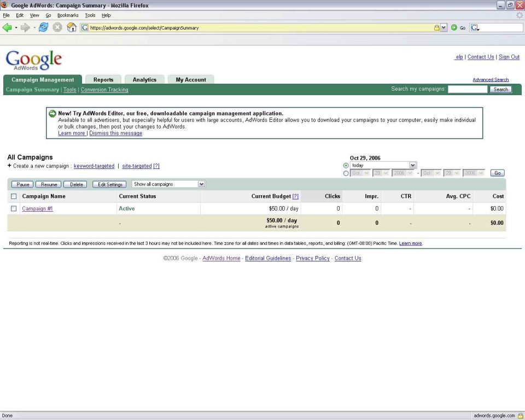Open the Go menu
525x420 pixels.
48,15
